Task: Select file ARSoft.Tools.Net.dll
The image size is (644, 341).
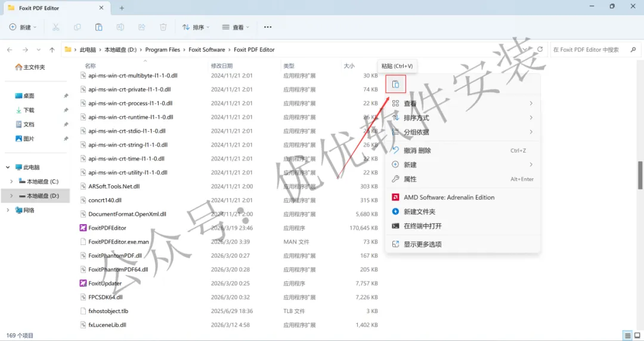Action: 114,186
